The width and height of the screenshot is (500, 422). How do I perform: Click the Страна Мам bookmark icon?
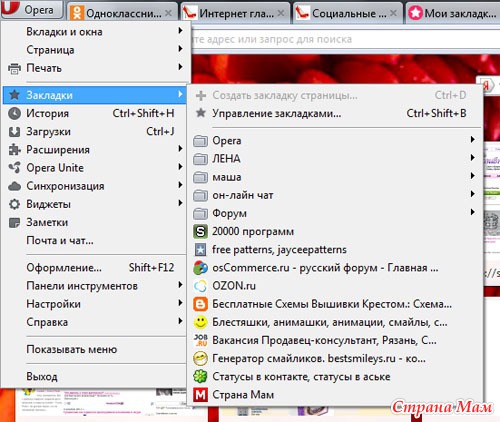pos(200,395)
